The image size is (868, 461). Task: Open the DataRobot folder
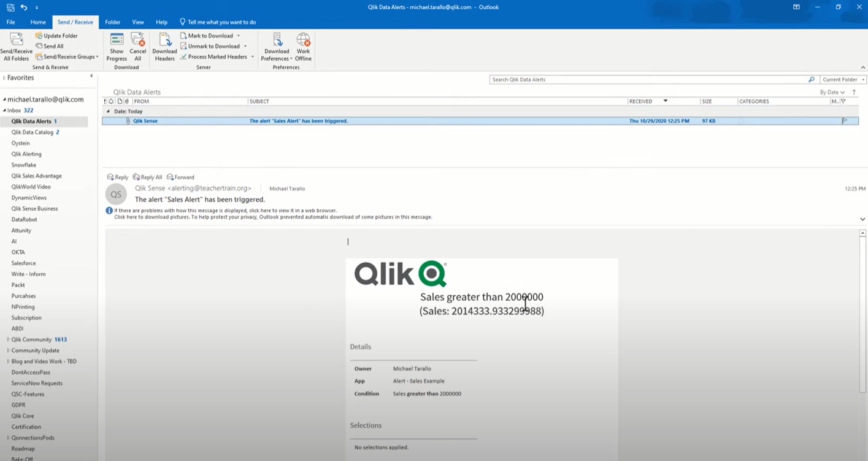[24, 220]
